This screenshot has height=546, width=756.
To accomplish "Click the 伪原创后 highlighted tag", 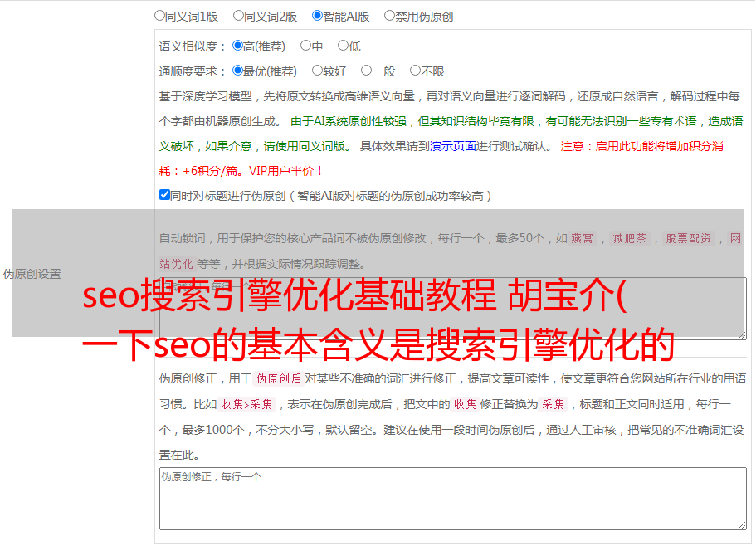I will 279,378.
